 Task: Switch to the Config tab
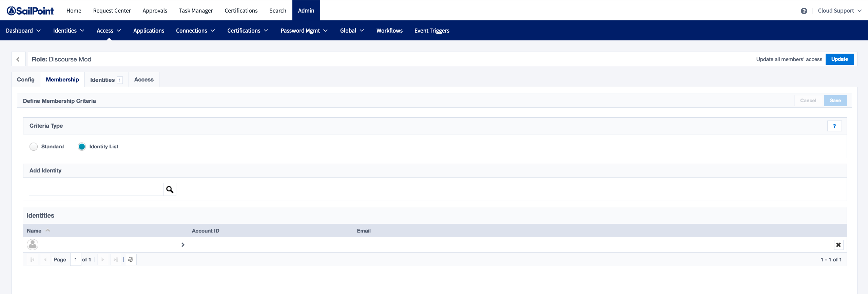point(26,80)
